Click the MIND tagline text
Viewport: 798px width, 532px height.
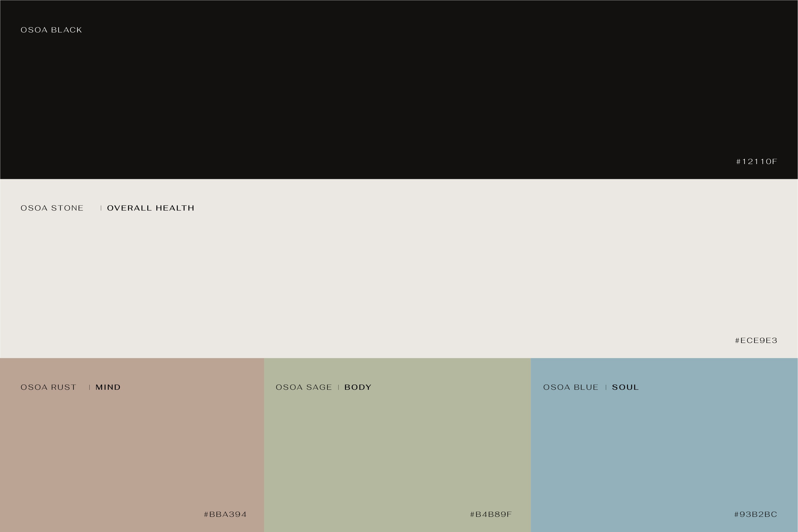pyautogui.click(x=108, y=387)
